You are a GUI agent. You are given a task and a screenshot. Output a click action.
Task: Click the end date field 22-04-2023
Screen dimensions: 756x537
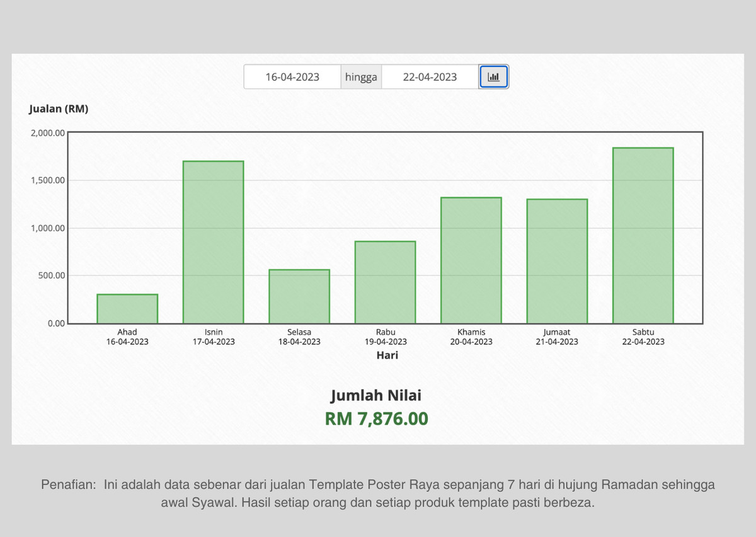click(430, 77)
